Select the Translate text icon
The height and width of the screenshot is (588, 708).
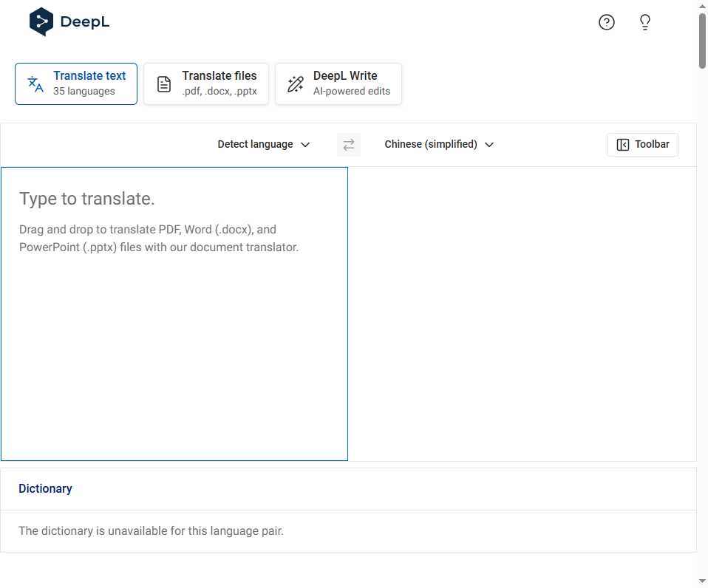pyautogui.click(x=33, y=83)
